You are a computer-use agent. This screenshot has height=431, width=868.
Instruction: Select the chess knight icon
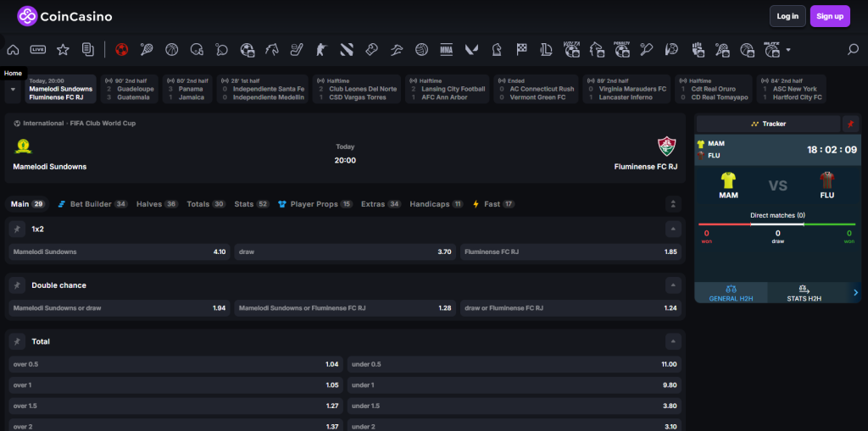point(497,50)
